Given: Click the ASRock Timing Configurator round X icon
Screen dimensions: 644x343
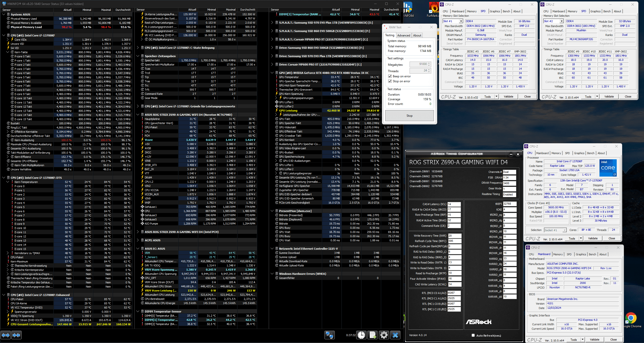Looking at the screenshot, I should pyautogui.click(x=518, y=154).
